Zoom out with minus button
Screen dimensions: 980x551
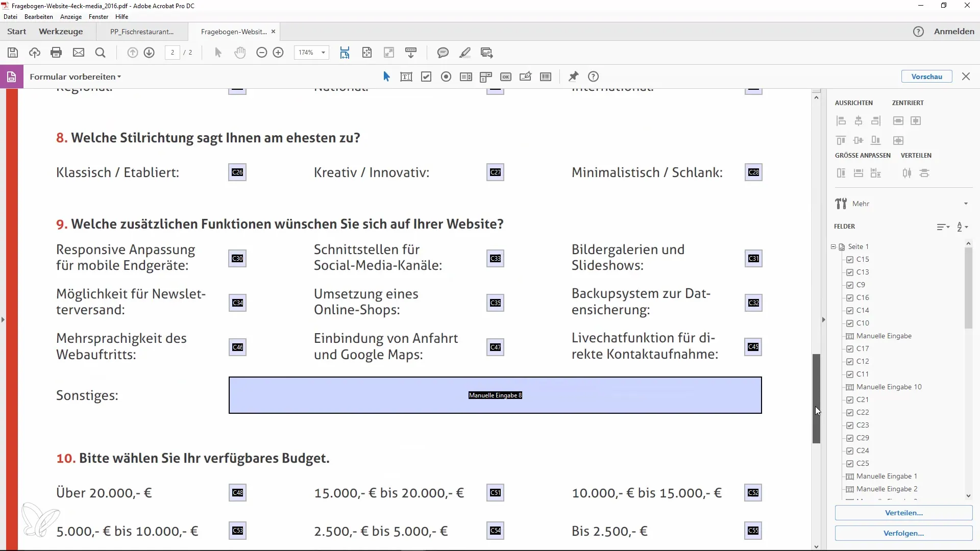[261, 53]
